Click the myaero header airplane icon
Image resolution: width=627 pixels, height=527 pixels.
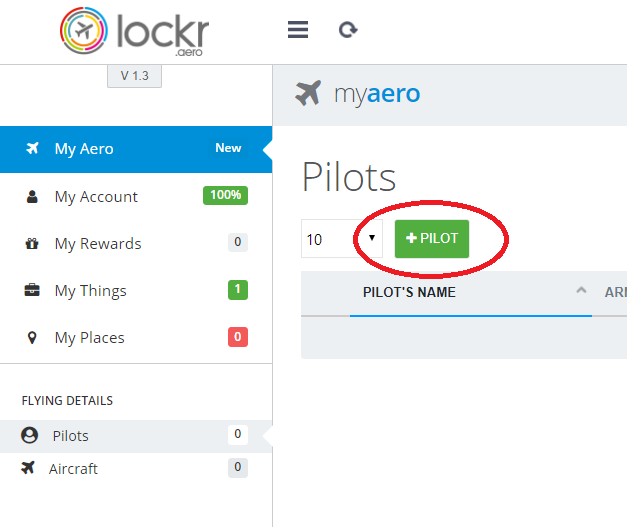(x=308, y=93)
